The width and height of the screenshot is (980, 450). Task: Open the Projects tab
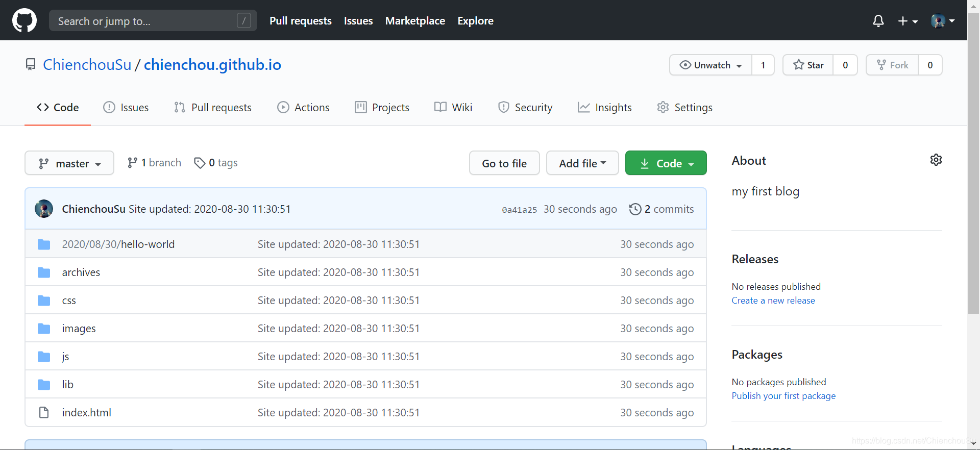[382, 108]
